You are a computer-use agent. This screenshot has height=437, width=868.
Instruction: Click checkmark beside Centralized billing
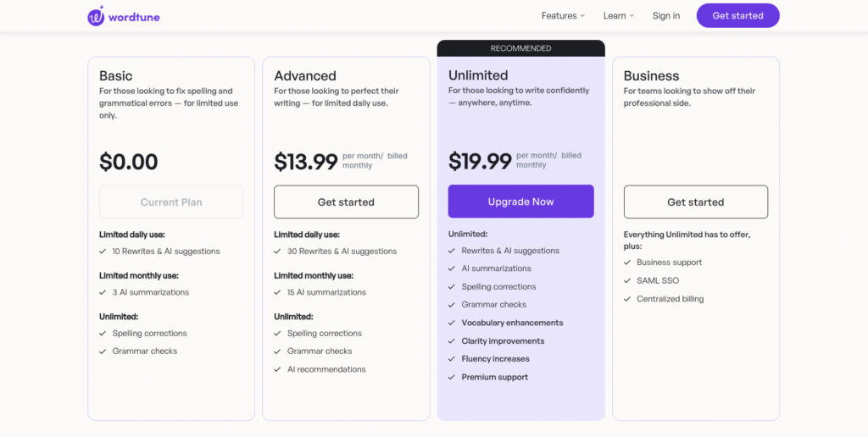point(628,299)
